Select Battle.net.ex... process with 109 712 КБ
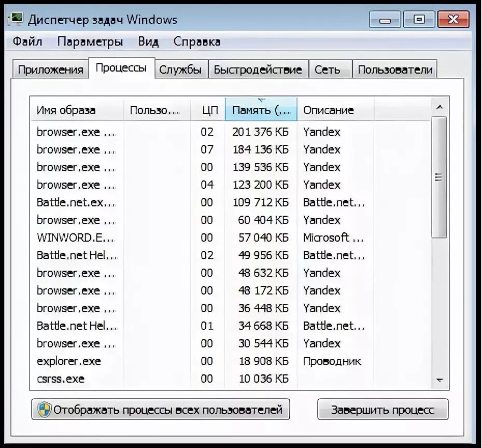 [x=231, y=202]
